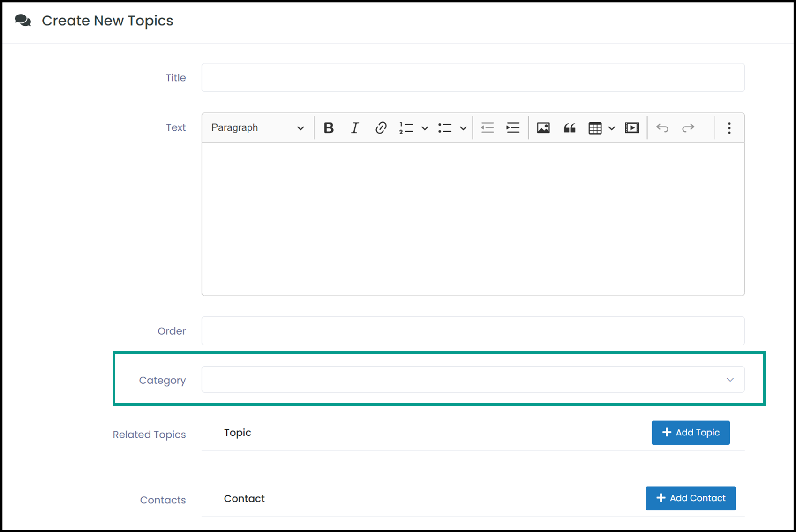The height and width of the screenshot is (532, 796).
Task: Click the Add Topic button
Action: (691, 433)
